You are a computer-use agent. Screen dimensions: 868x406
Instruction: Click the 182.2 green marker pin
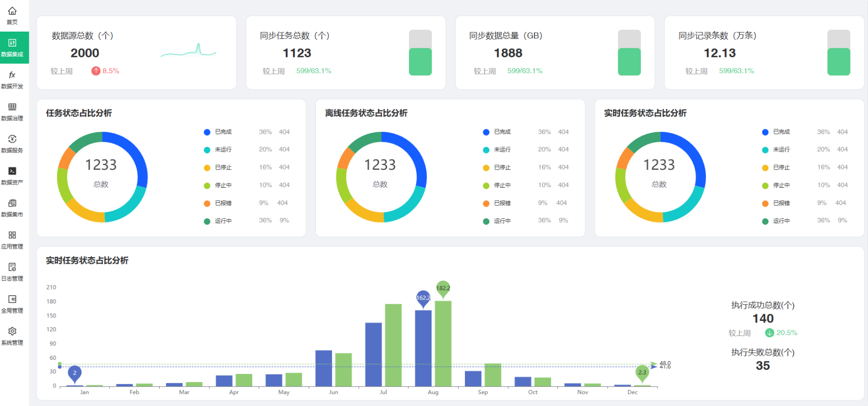[443, 288]
